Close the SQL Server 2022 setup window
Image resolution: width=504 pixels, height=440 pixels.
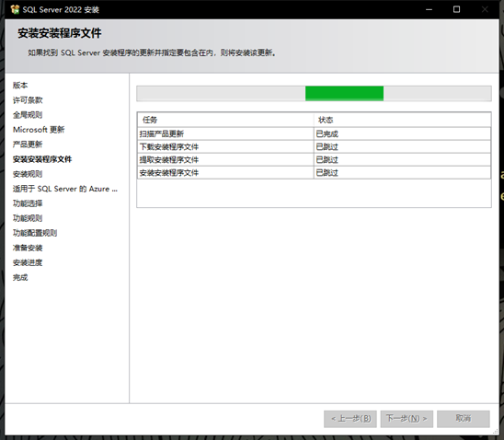[485, 9]
